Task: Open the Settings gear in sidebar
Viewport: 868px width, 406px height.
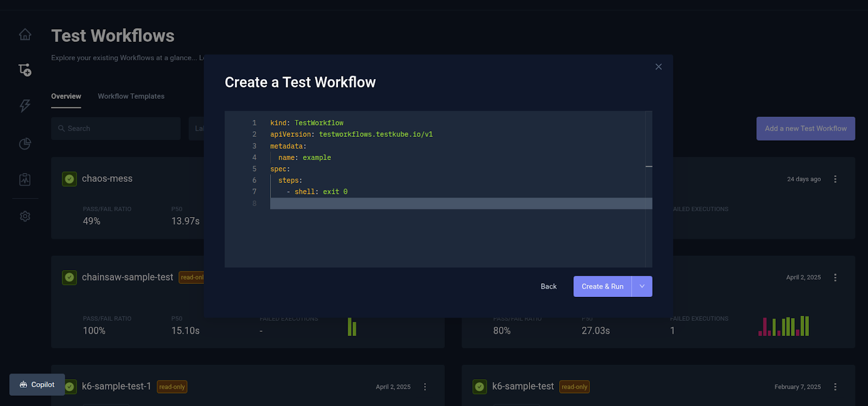Action: pos(25,216)
